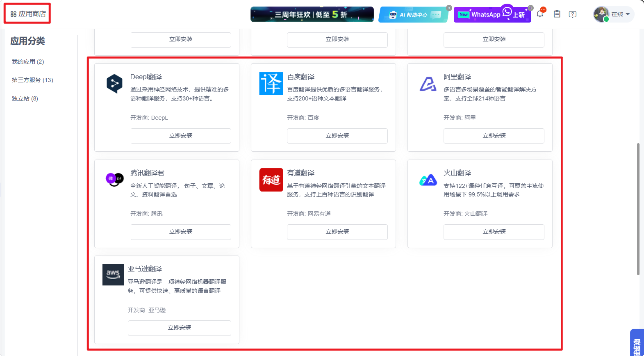Open the clipboard icon in header

point(557,14)
